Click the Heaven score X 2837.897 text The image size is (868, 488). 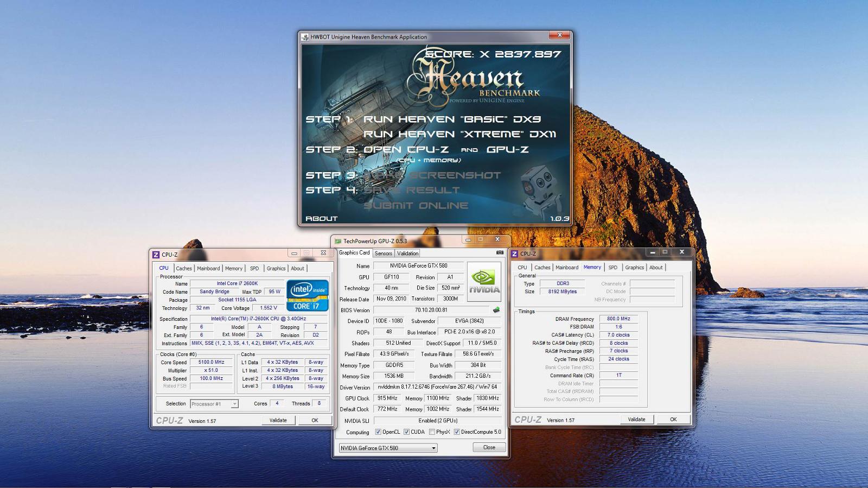(x=493, y=54)
